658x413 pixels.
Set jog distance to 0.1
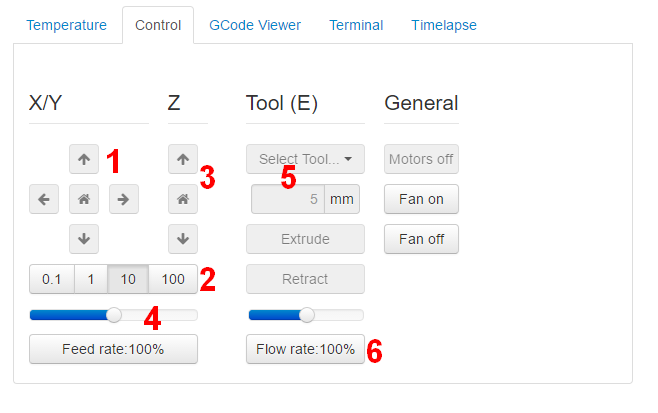[x=52, y=279]
